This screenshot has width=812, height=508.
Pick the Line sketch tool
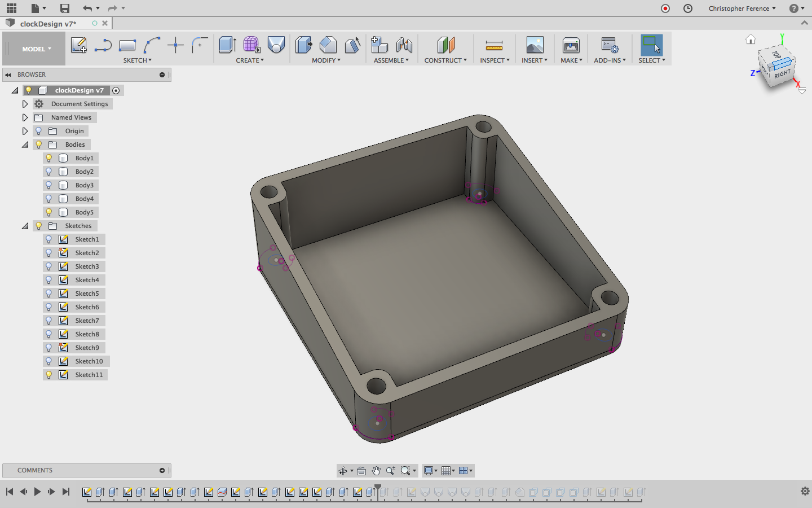point(103,45)
